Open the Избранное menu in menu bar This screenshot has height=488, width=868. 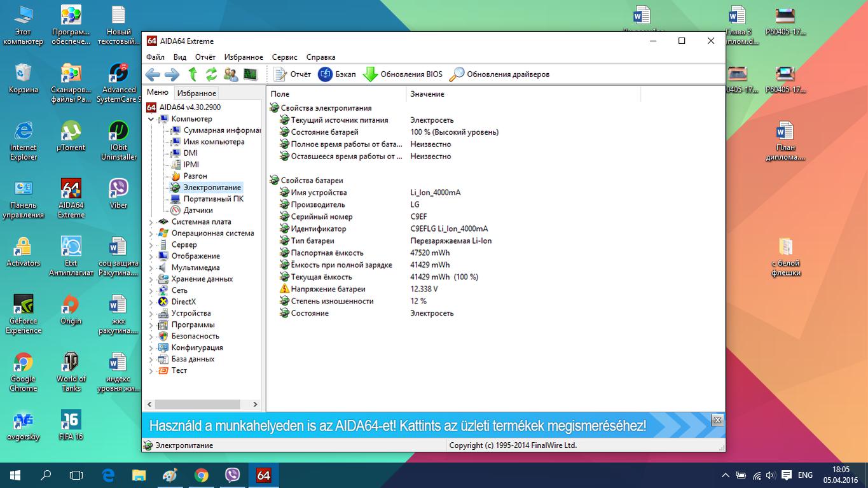(x=244, y=57)
